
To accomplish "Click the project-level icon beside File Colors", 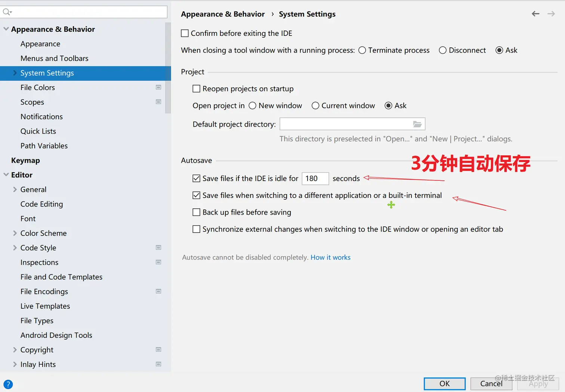I will click(x=158, y=87).
